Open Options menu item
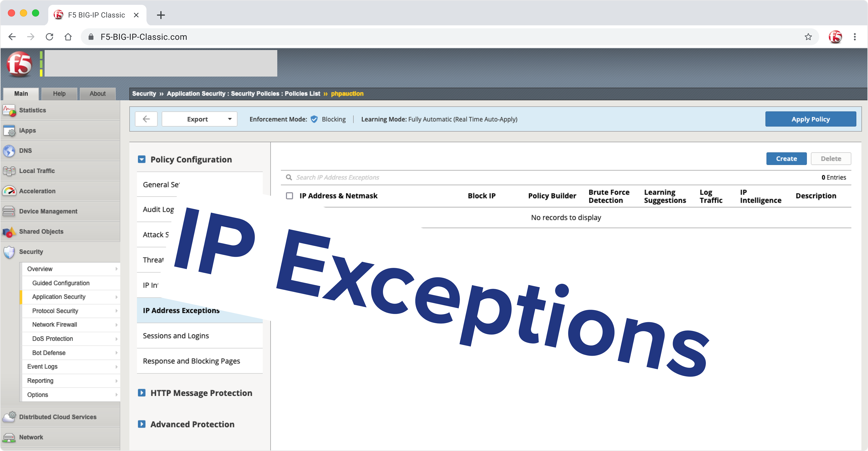Viewport: 868px width, 451px height. coord(71,395)
